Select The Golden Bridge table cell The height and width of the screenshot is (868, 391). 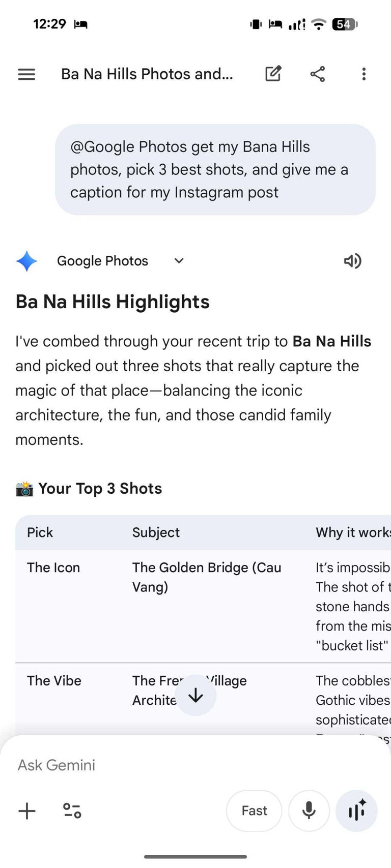(x=207, y=577)
